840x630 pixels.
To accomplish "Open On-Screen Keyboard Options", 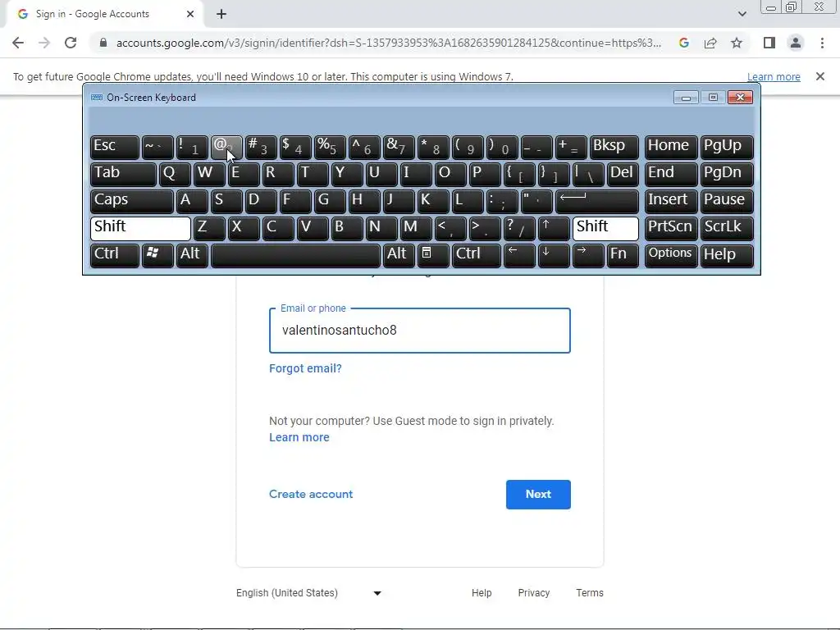I will click(x=671, y=256).
